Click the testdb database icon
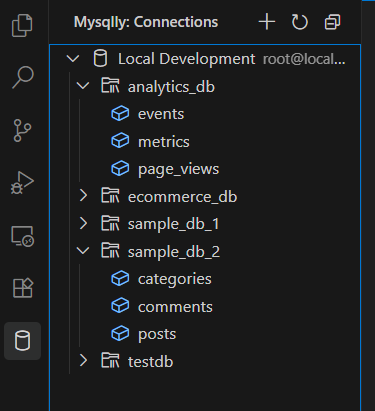The width and height of the screenshot is (375, 411). click(110, 361)
